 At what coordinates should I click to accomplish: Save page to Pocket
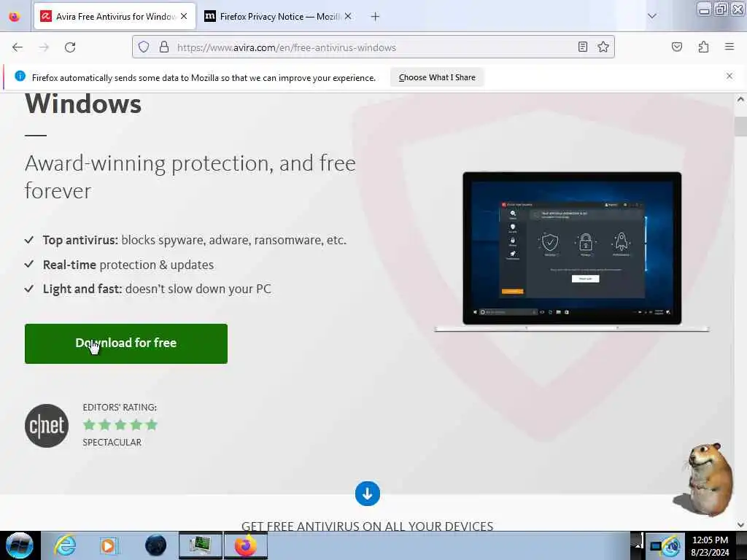(x=676, y=47)
